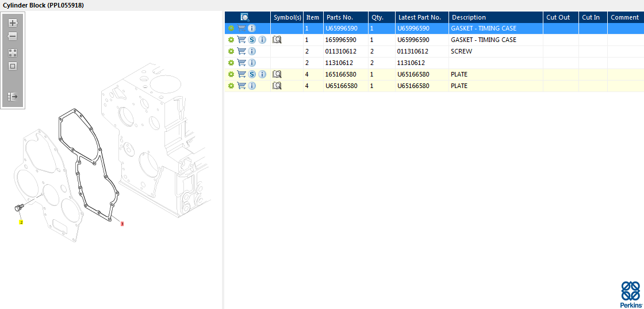This screenshot has width=644, height=309.
Task: Click the single-square view icon
Action: (x=13, y=66)
